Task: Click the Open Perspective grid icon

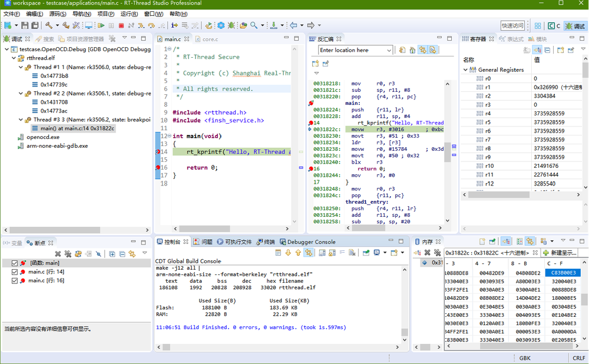Action: coord(538,25)
